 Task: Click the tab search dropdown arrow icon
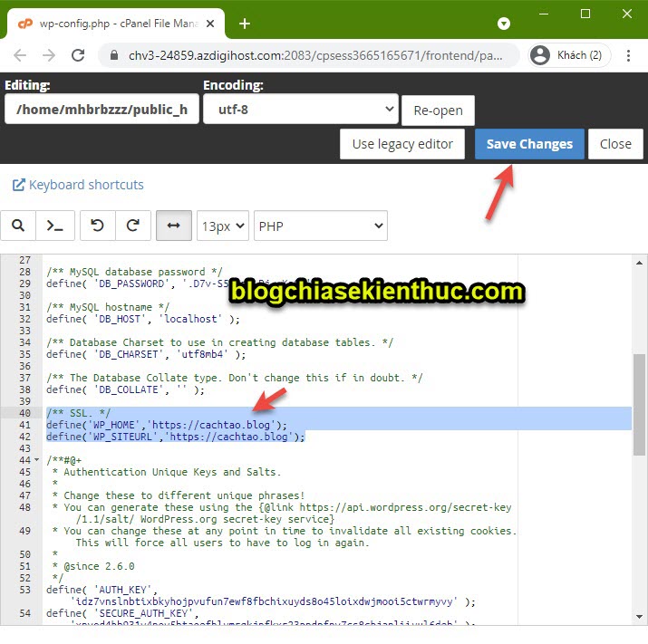(x=504, y=24)
